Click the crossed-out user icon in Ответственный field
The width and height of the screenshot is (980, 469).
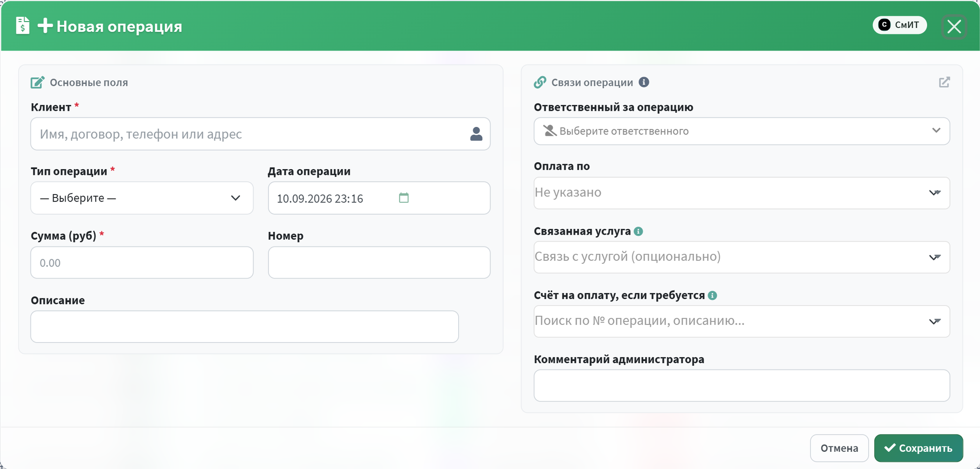550,131
